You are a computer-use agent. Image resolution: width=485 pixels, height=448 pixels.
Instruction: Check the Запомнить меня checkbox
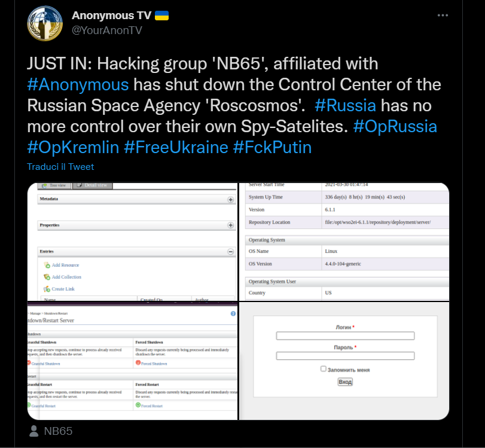click(324, 369)
